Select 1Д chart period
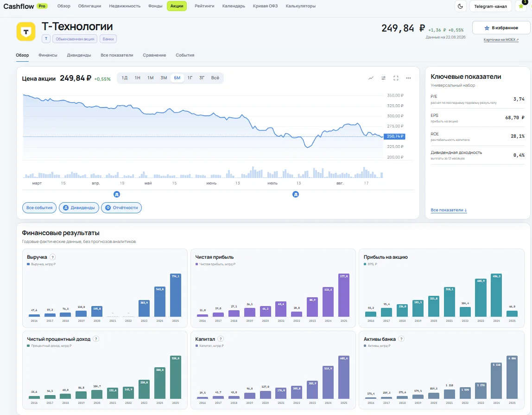The image size is (532, 415). click(125, 78)
